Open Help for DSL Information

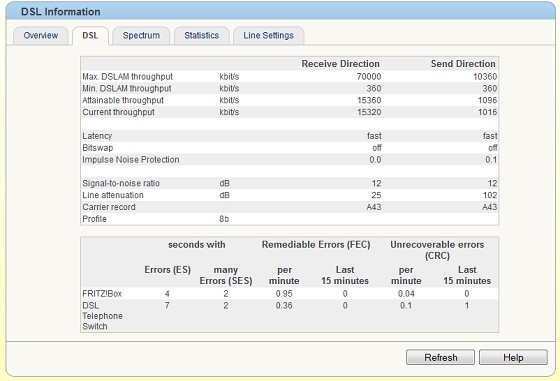(x=513, y=357)
